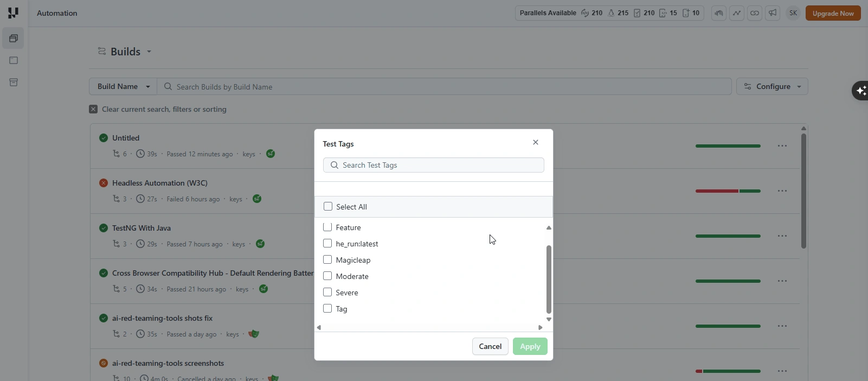Viewport: 868px width, 381px height.
Task: Click the tag list vertical scrollbar thumb
Action: pos(549,280)
